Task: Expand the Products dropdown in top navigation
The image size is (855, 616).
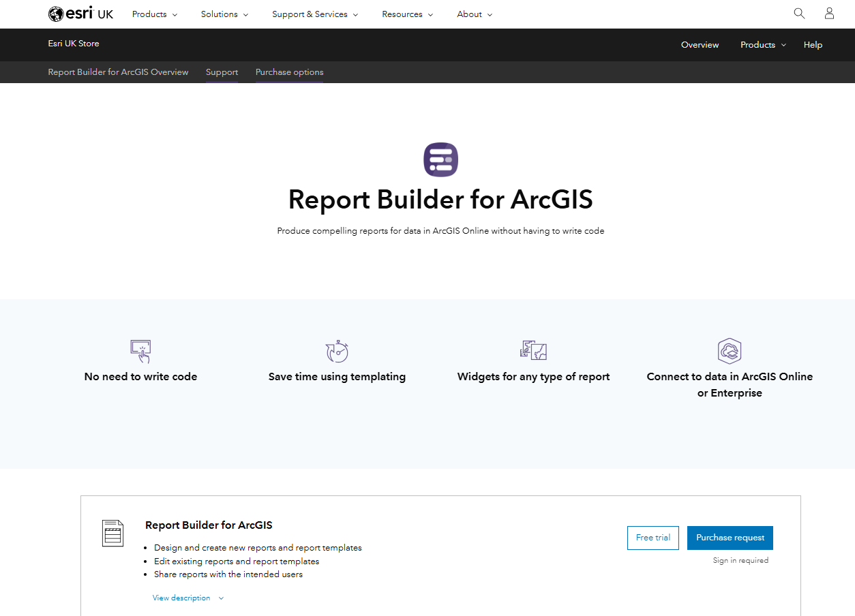Action: point(154,14)
